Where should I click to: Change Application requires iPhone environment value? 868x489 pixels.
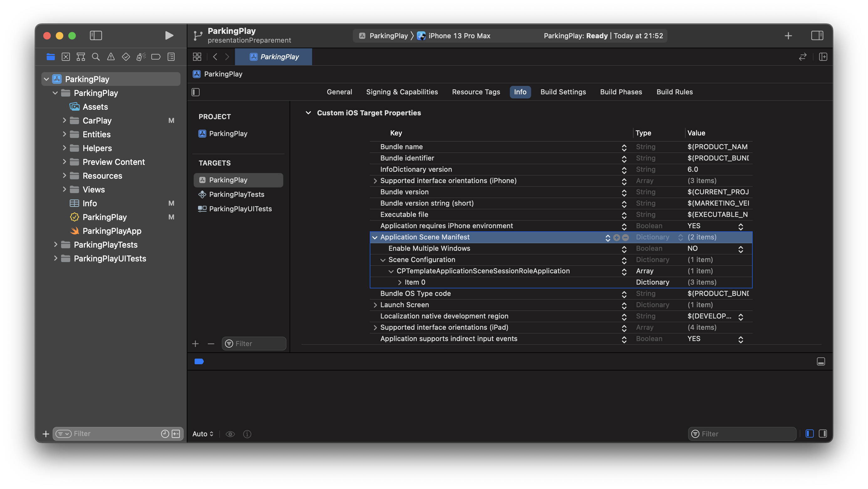pos(740,226)
